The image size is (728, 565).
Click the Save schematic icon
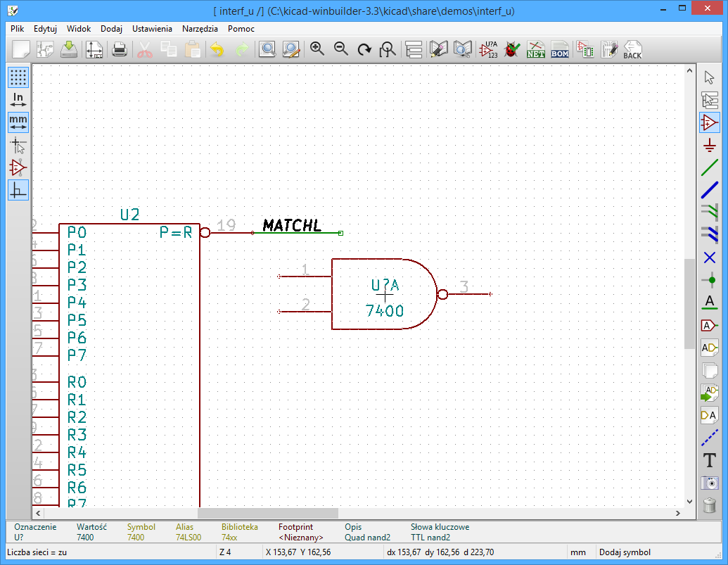click(68, 49)
